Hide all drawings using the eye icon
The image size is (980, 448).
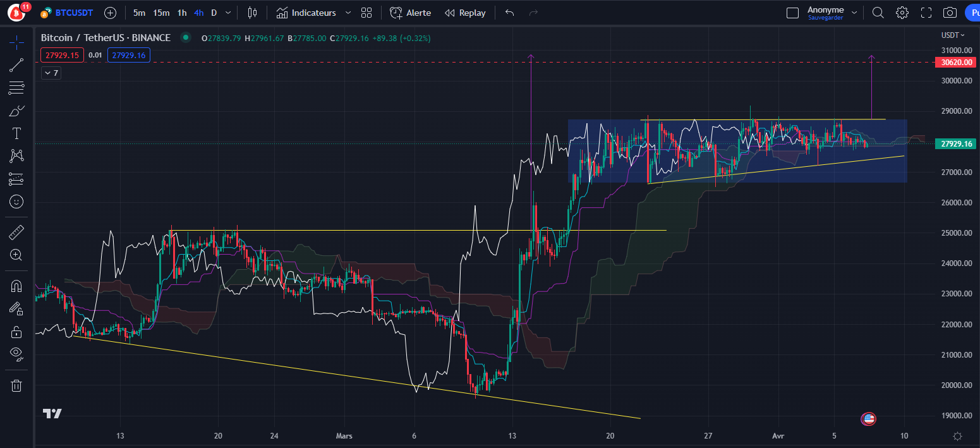(x=16, y=353)
